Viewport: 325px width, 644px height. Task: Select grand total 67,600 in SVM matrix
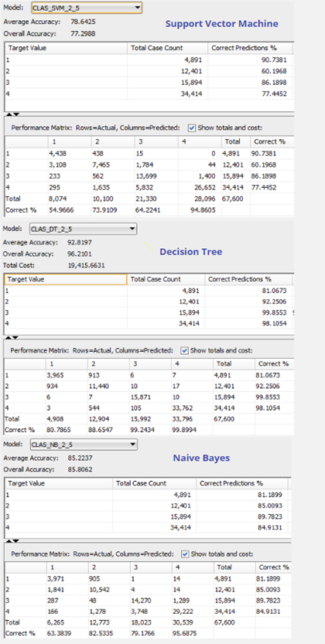[x=233, y=199]
